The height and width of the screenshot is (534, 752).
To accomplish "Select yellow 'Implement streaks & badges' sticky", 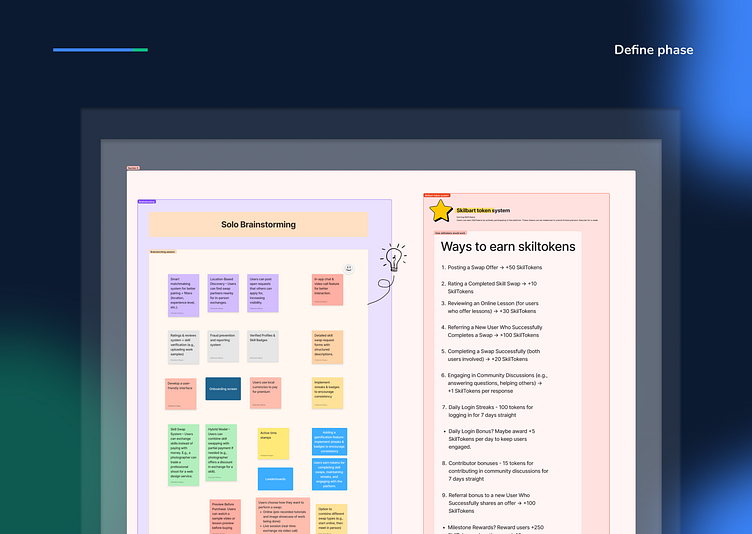I will tap(327, 393).
